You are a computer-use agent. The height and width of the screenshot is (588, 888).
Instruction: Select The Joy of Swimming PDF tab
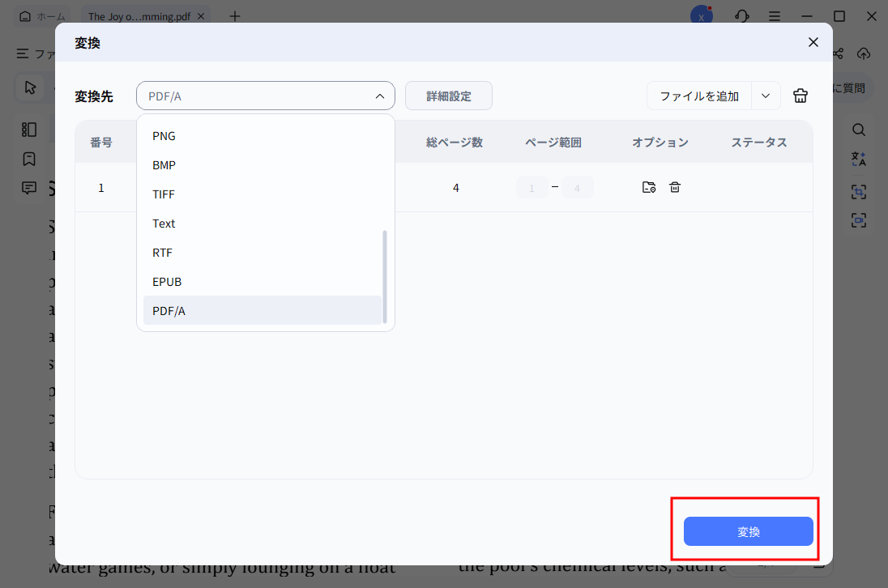click(138, 15)
